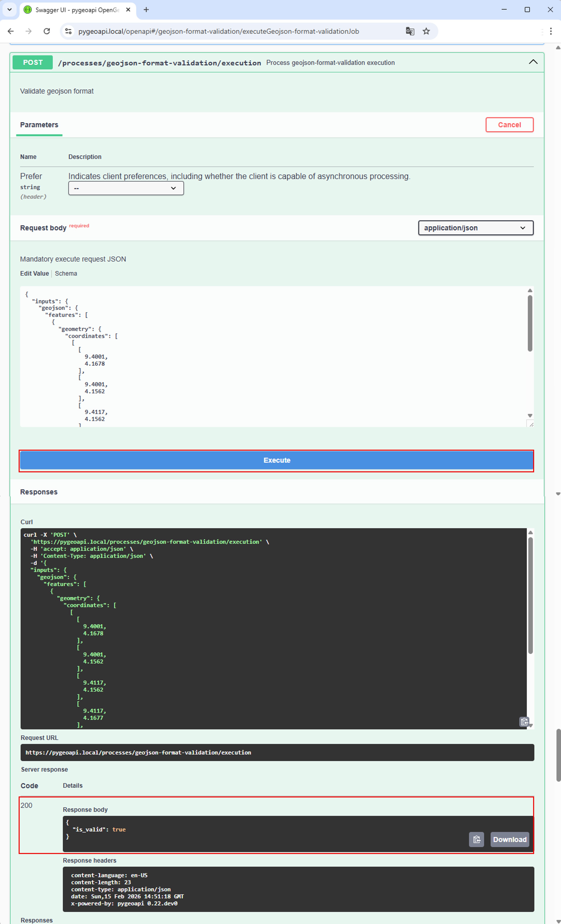The height and width of the screenshot is (924, 561).
Task: Open the tab search dropdown arrow
Action: (9, 10)
